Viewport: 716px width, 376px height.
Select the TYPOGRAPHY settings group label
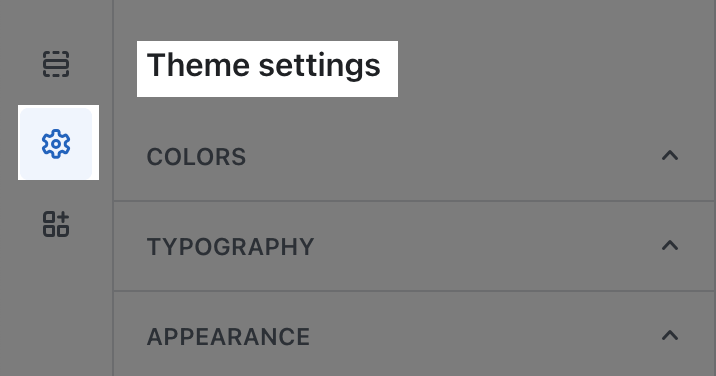(231, 247)
